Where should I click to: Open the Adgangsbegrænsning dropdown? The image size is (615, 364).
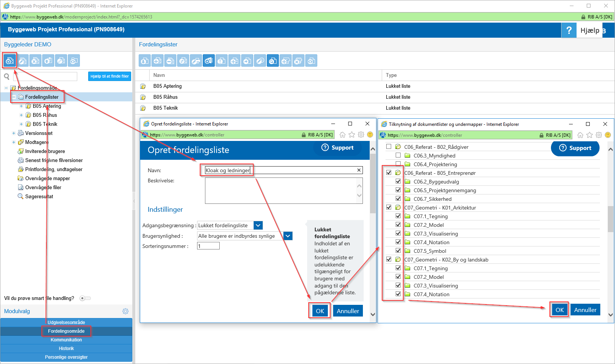tap(258, 225)
